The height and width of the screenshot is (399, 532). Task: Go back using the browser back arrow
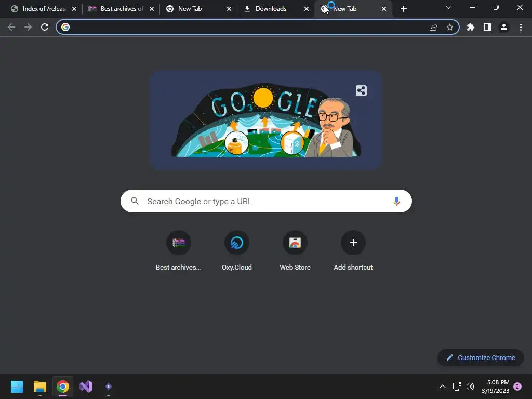11,27
